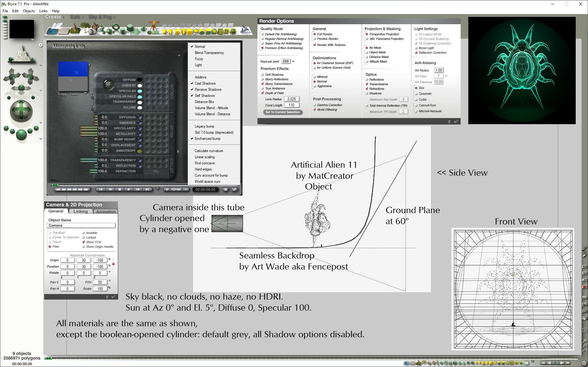Click the Transparency value slider bar
The image size is (588, 367).
(88, 160)
